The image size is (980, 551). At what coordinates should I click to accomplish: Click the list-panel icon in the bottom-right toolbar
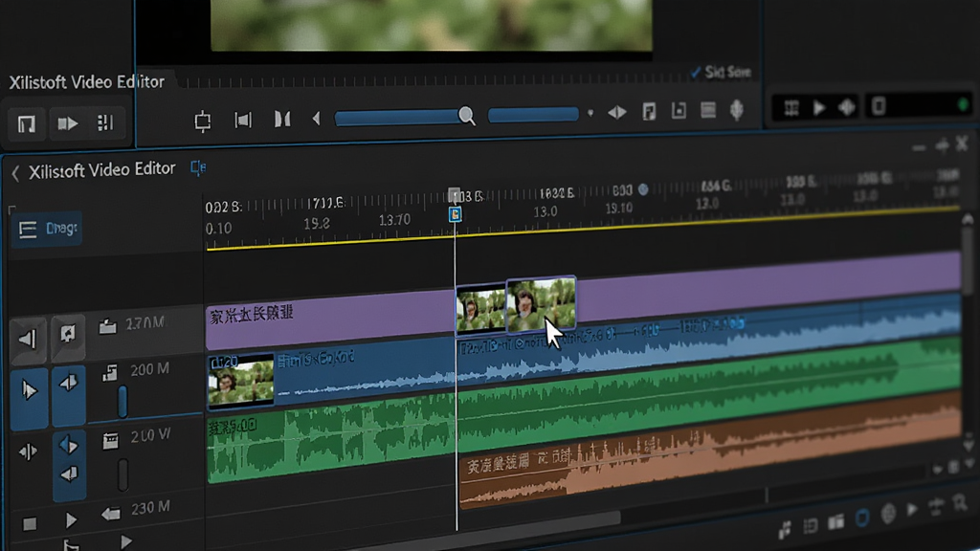tap(811, 526)
